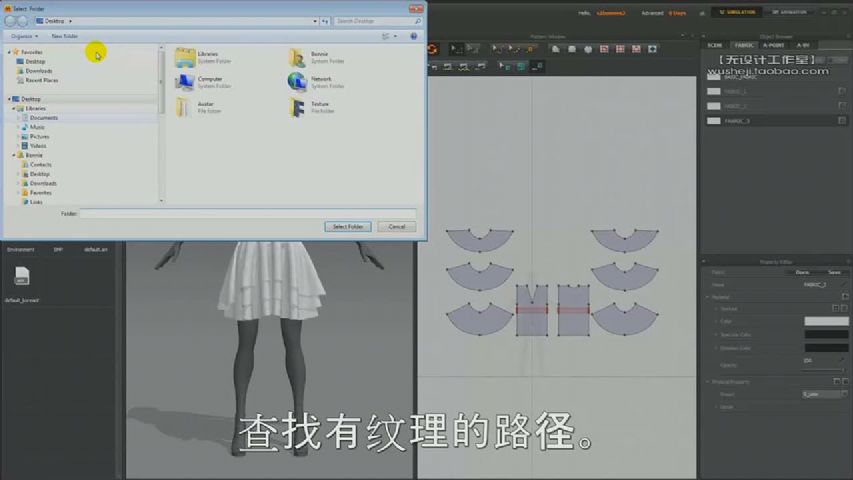
Task: Open the Computer system folder icon
Action: click(x=185, y=82)
